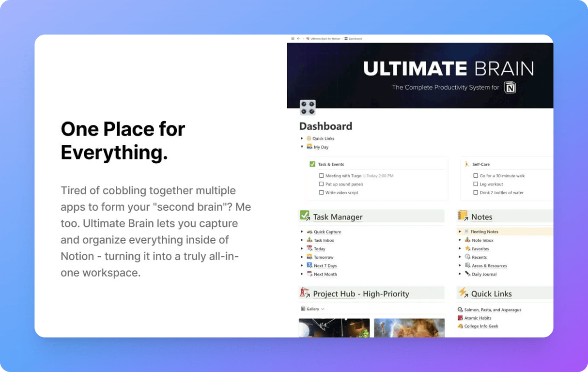Click the Self-Care figure icon
Screen dimensions: 588x372
tap(467, 164)
